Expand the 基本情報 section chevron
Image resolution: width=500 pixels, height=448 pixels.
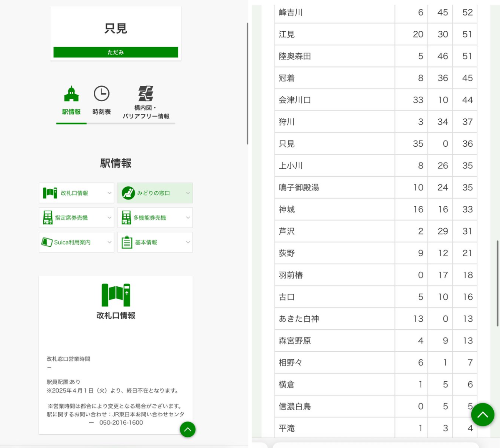(188, 242)
